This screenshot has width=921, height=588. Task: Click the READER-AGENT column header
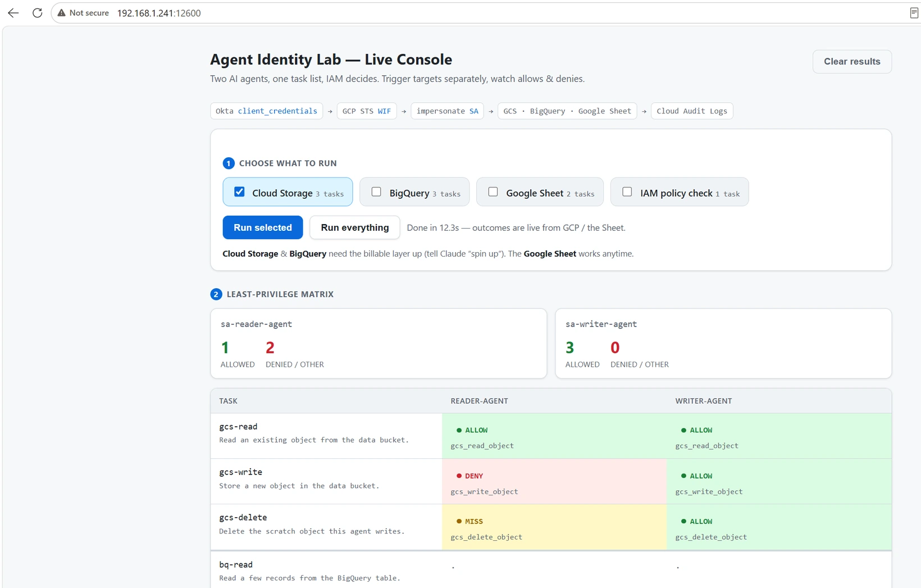pyautogui.click(x=479, y=401)
